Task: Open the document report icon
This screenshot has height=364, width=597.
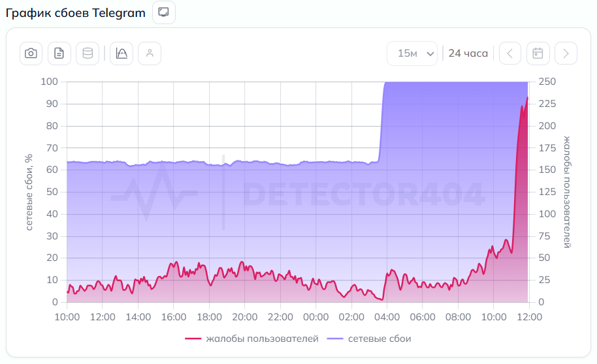Action: (59, 53)
